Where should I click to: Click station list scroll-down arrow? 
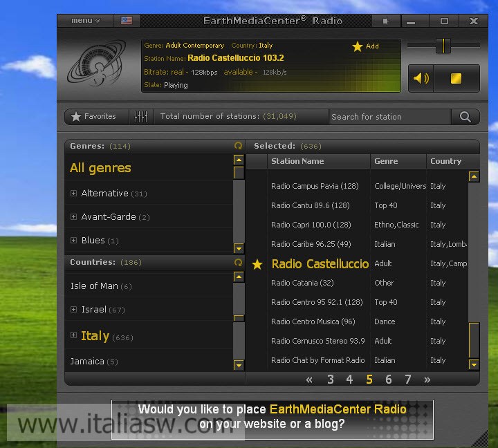click(x=474, y=364)
